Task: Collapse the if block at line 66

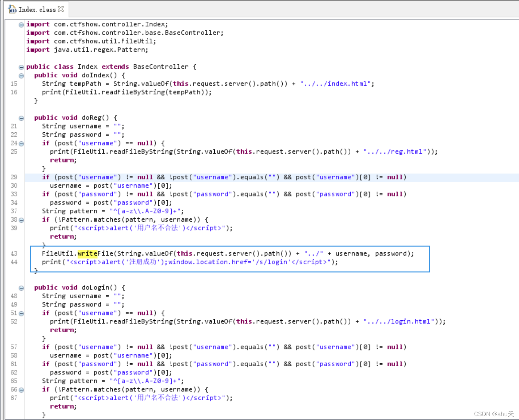Action: coord(21,390)
